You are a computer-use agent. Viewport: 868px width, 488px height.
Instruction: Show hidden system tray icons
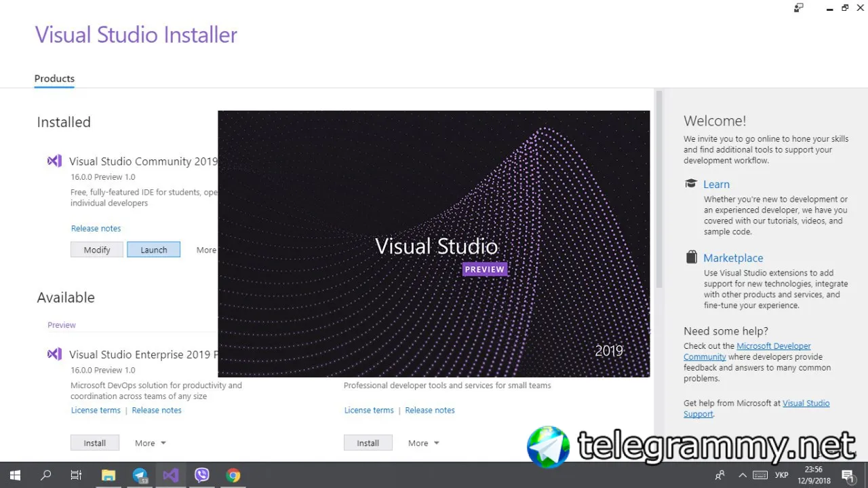point(742,475)
